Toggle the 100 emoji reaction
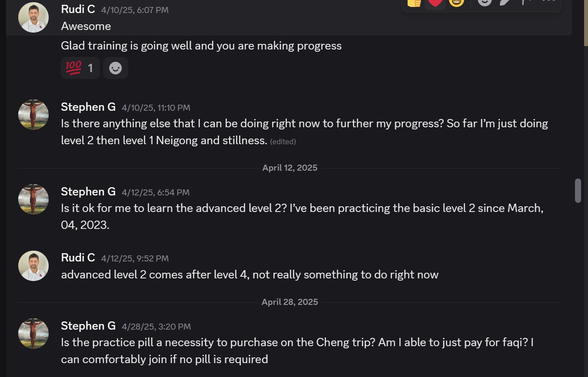This screenshot has width=588, height=377. tap(80, 68)
